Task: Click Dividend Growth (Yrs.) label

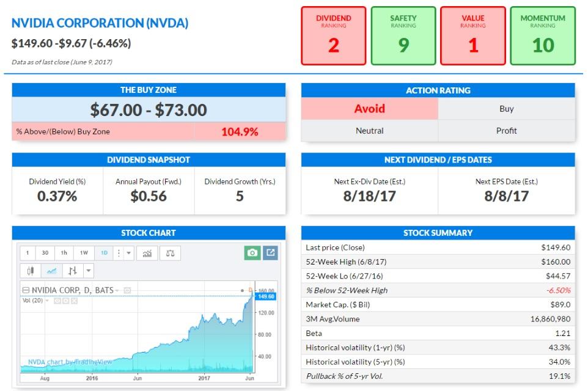Action: point(240,181)
